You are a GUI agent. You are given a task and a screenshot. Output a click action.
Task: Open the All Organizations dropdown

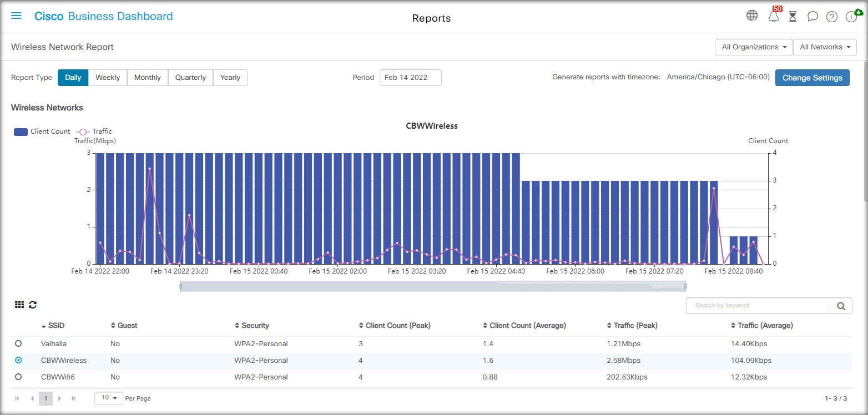point(754,47)
